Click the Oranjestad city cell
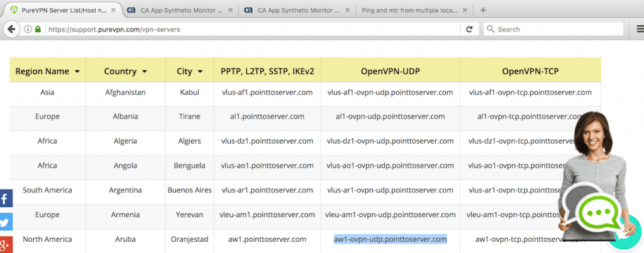This screenshot has width=644, height=253. 190,239
